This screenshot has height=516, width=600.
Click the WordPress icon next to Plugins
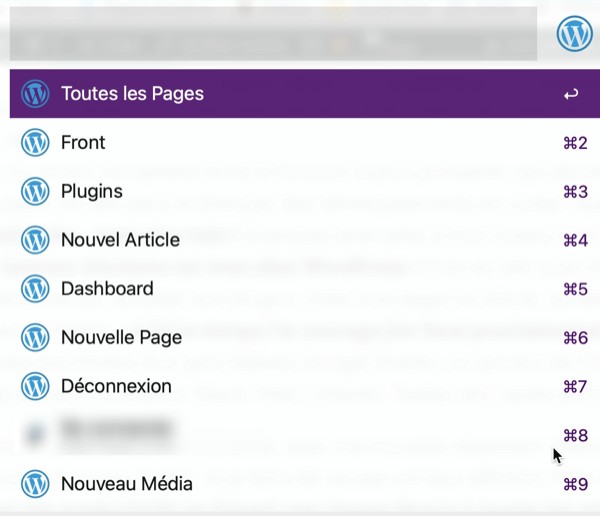tap(35, 191)
